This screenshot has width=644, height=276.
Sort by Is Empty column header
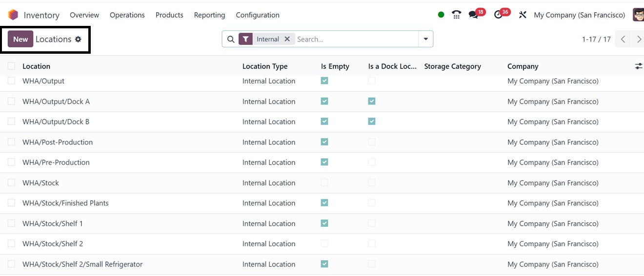[335, 66]
